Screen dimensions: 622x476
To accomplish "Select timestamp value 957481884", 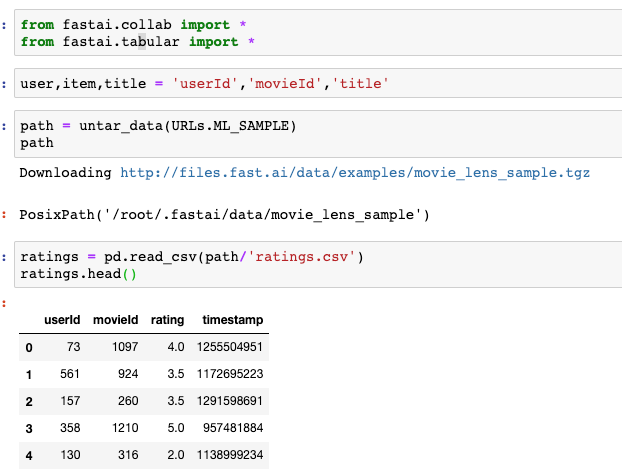I will tap(233, 428).
